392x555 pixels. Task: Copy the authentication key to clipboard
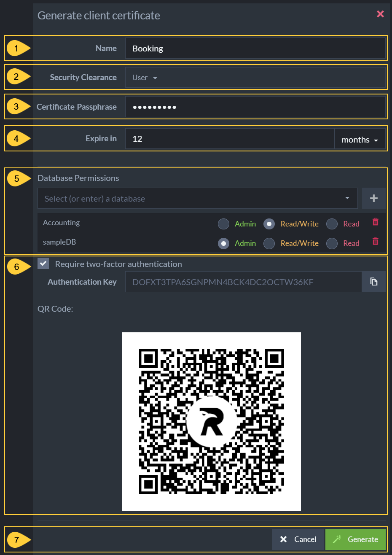coord(373,282)
